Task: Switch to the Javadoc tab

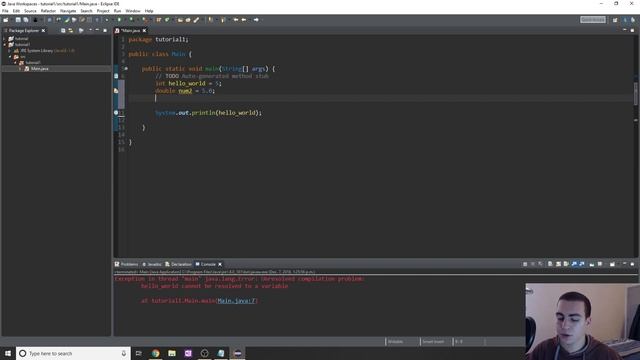Action: [x=152, y=264]
